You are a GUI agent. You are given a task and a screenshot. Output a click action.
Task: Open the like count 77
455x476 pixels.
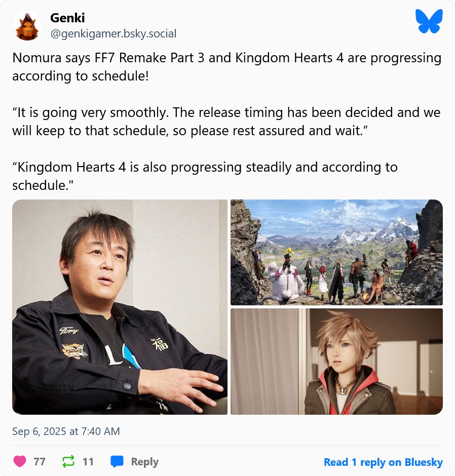(x=40, y=462)
